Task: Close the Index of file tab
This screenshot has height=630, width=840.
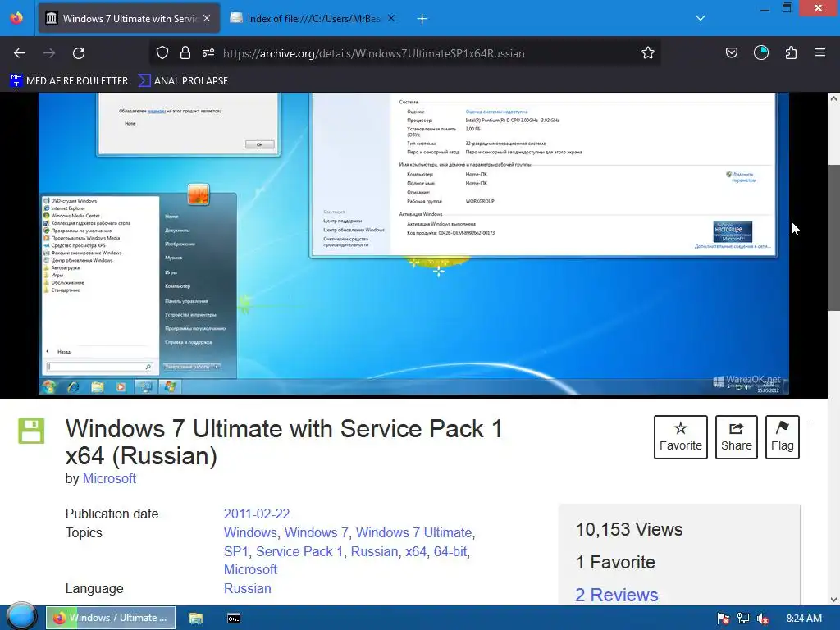Action: click(x=391, y=18)
